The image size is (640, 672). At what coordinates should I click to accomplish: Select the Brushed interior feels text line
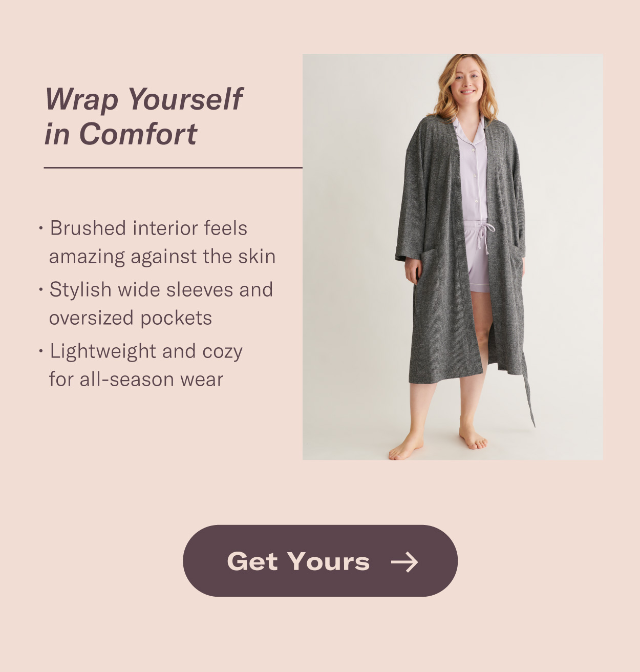click(148, 228)
